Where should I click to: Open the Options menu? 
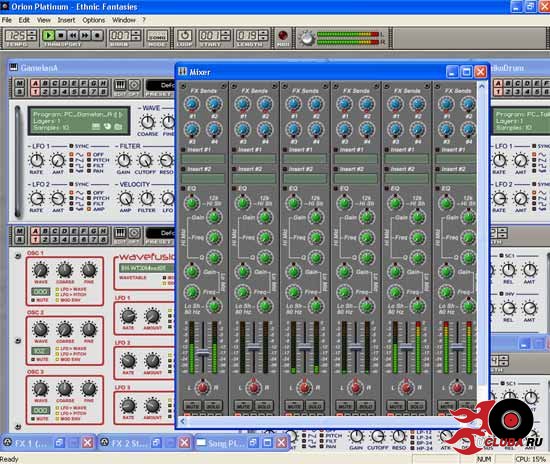[93, 20]
